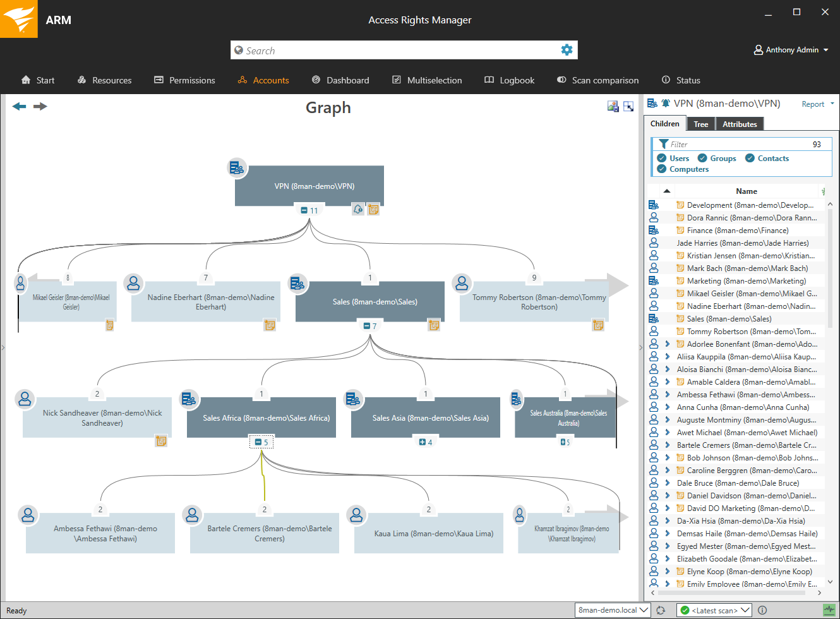Switch to the Tree tab
Viewport: 840px width, 619px height.
pyautogui.click(x=700, y=124)
